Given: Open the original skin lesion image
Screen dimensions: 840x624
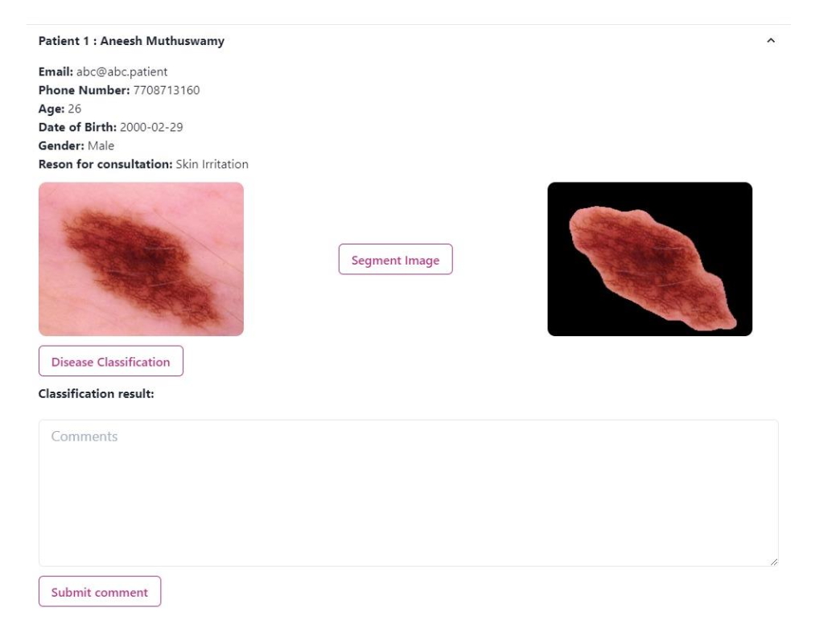Looking at the screenshot, I should point(142,257).
